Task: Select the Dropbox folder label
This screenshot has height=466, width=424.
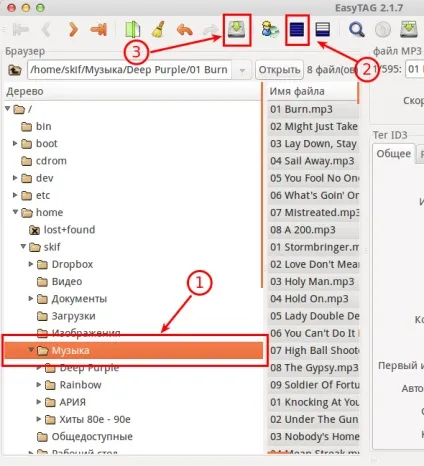Action: point(72,264)
